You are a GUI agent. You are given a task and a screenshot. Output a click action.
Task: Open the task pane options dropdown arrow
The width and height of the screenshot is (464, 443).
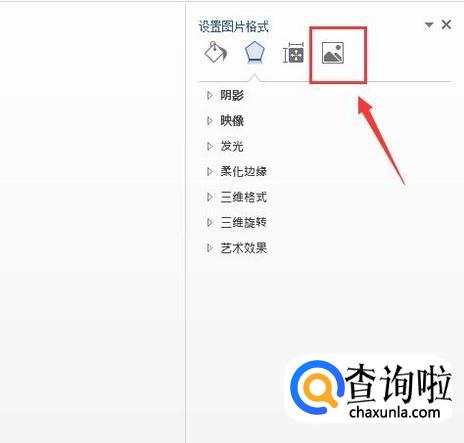click(429, 24)
